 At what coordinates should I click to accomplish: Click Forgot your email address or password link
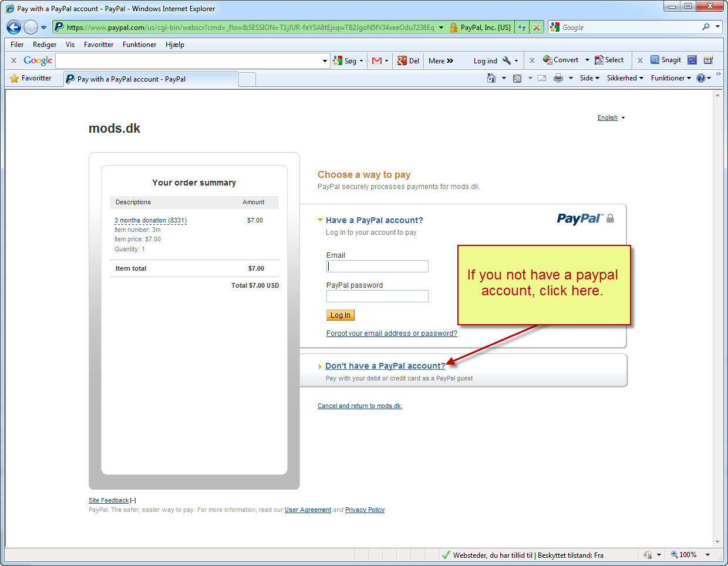(x=392, y=333)
